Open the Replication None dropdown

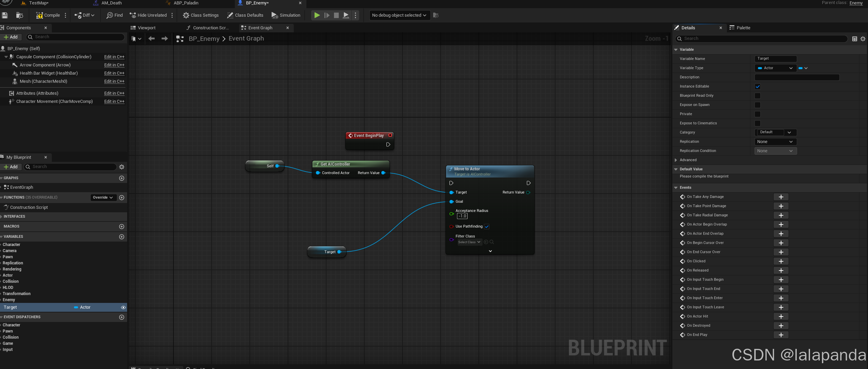(775, 142)
